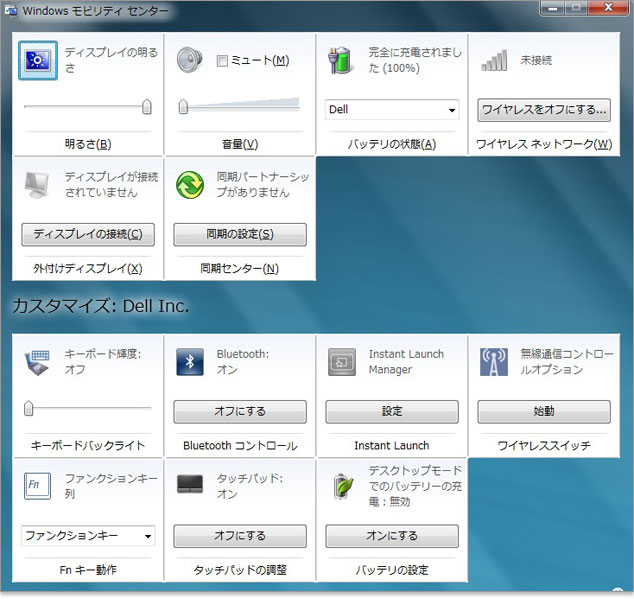Click the green leaf battery icon
Viewport: 634px width, 599px height.
tap(343, 486)
